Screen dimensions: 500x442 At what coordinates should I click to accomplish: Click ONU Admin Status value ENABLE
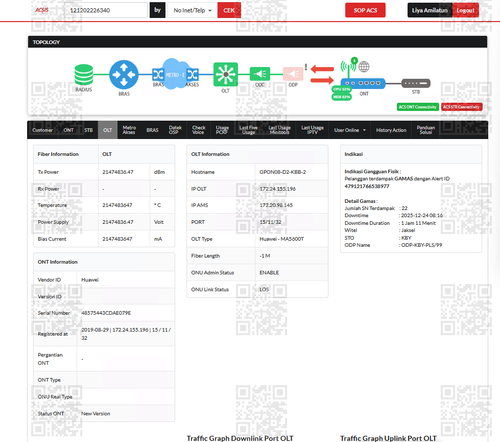click(x=269, y=273)
